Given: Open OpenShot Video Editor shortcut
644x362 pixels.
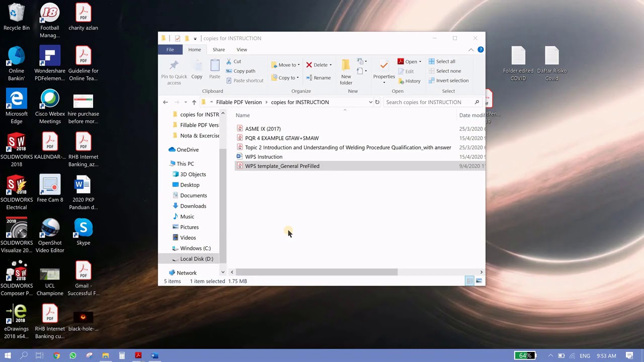Looking at the screenshot, I should tap(50, 235).
